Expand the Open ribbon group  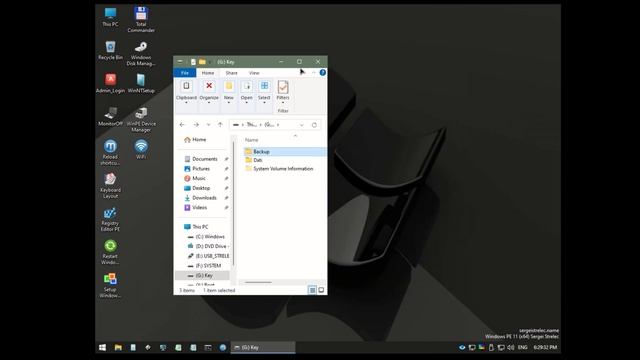point(247,93)
